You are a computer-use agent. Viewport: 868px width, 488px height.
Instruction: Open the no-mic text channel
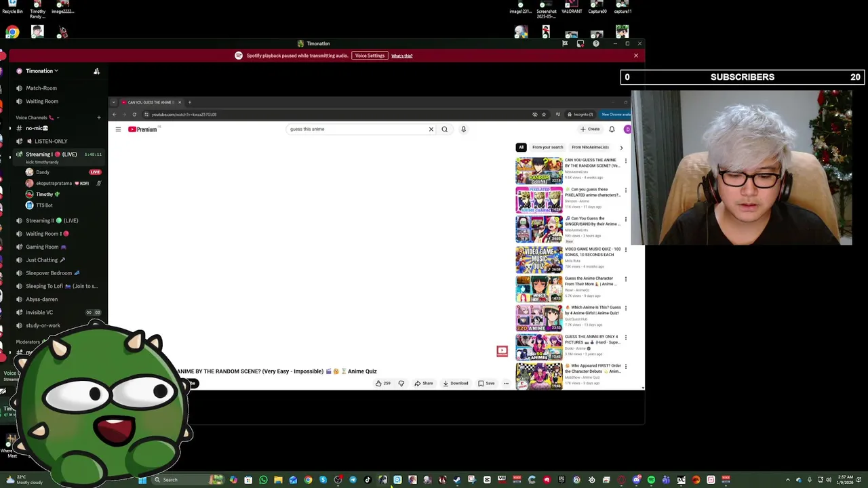pyautogui.click(x=37, y=128)
